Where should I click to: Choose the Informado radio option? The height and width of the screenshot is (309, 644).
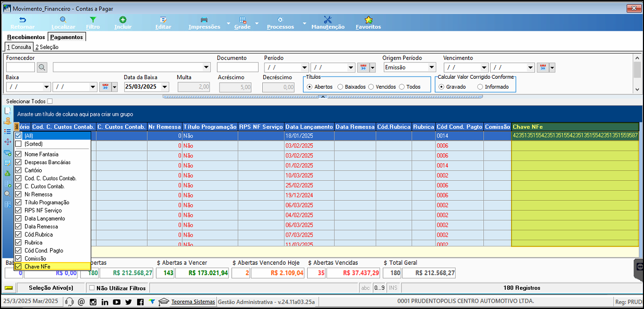[x=480, y=87]
